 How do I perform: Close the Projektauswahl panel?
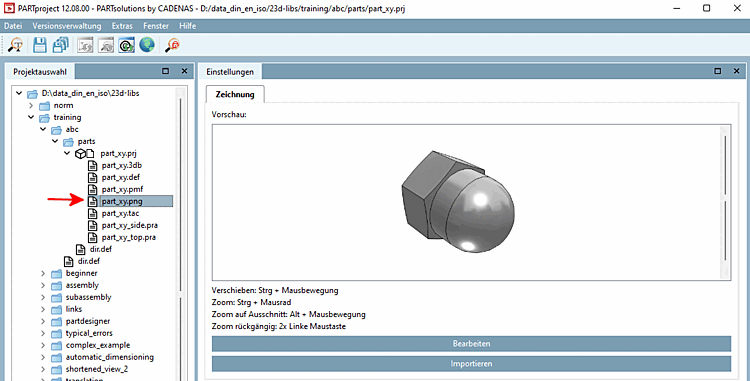click(184, 71)
